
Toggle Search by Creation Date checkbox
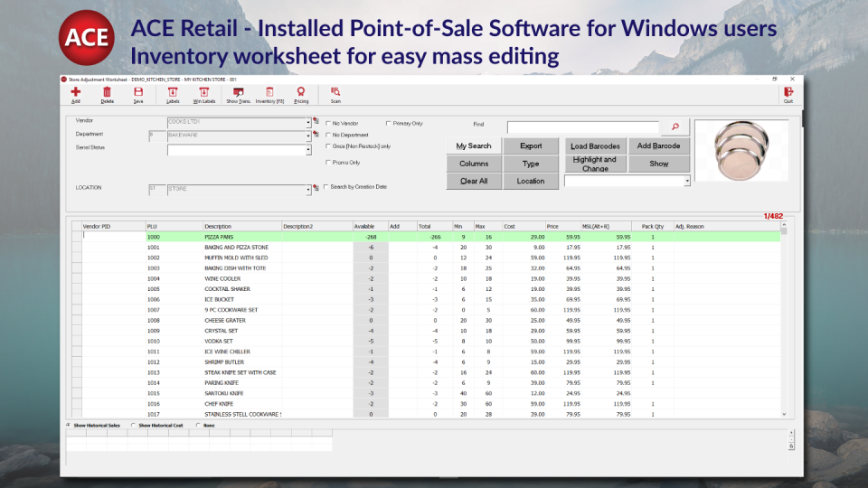click(x=326, y=187)
